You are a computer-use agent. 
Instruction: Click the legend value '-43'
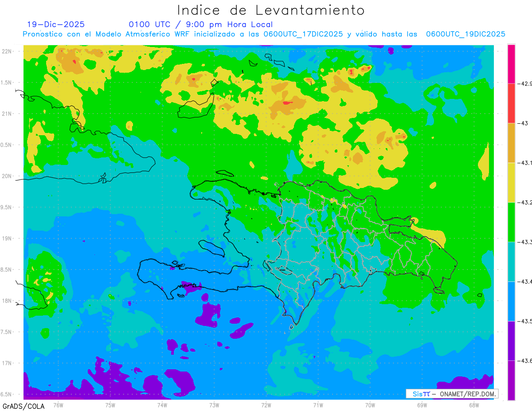(523, 123)
